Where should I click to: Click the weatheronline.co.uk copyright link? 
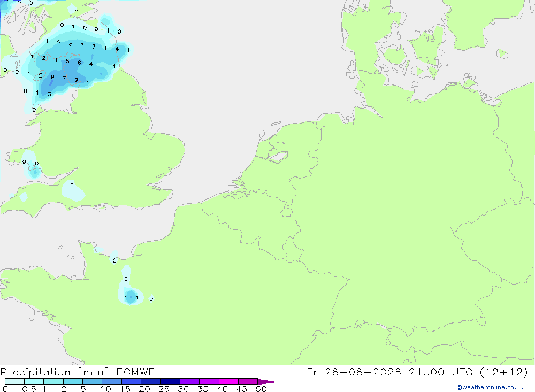490,387
